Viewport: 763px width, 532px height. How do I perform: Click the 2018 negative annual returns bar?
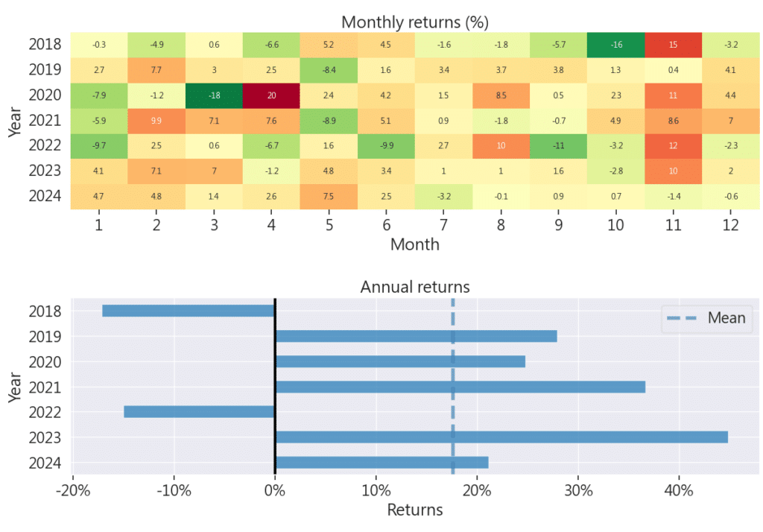189,311
